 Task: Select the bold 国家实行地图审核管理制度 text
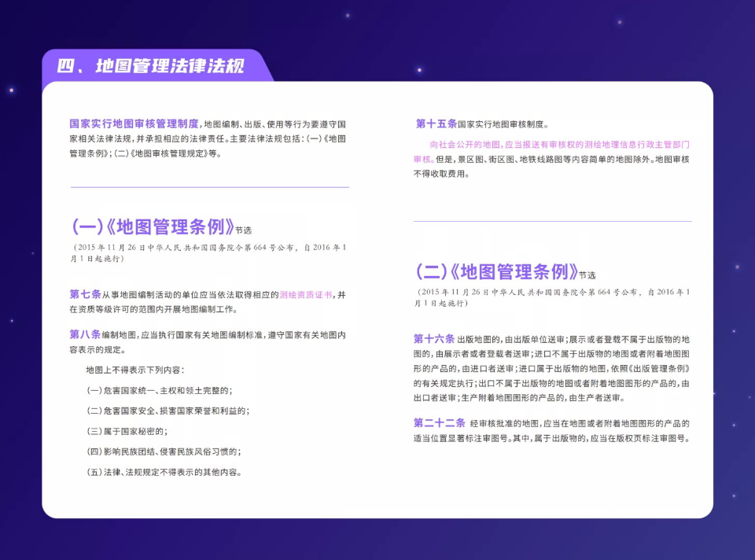click(x=134, y=124)
